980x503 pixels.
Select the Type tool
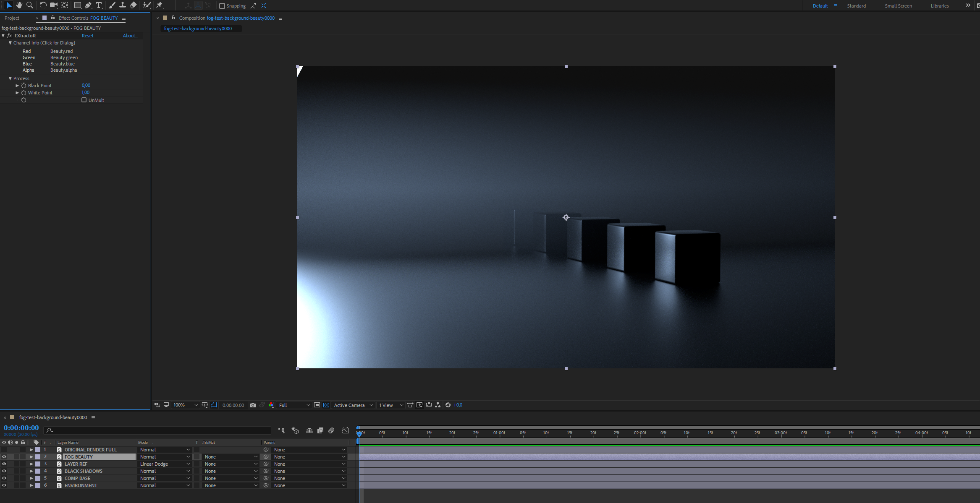click(99, 5)
